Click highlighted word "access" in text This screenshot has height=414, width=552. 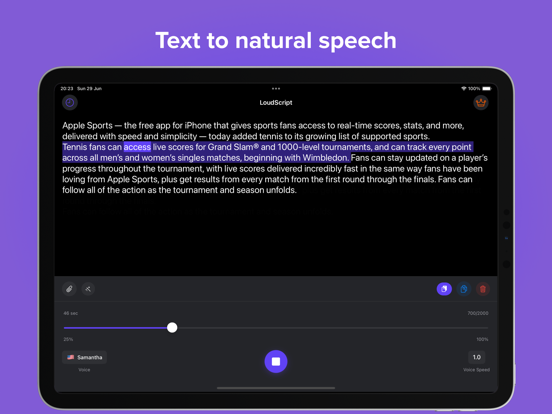[137, 147]
